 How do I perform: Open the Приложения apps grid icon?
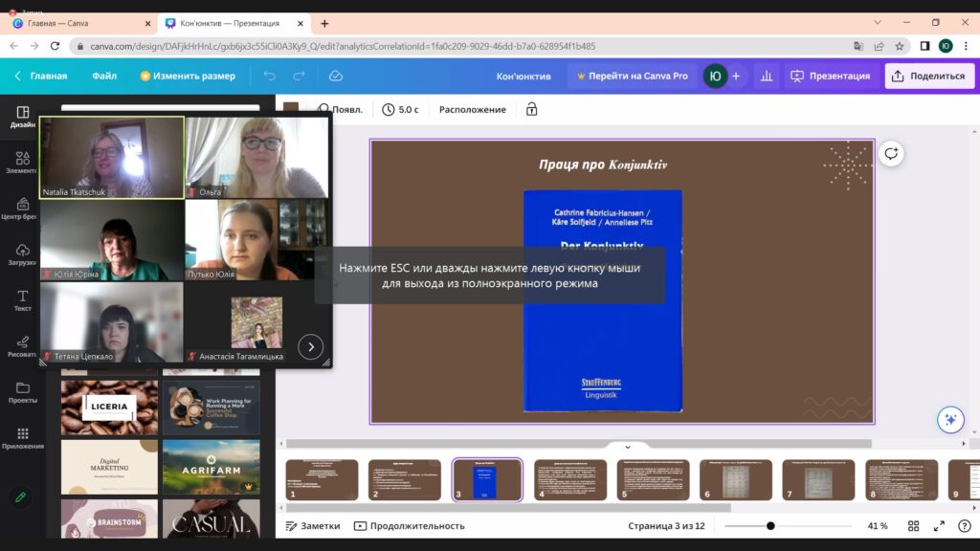(23, 438)
